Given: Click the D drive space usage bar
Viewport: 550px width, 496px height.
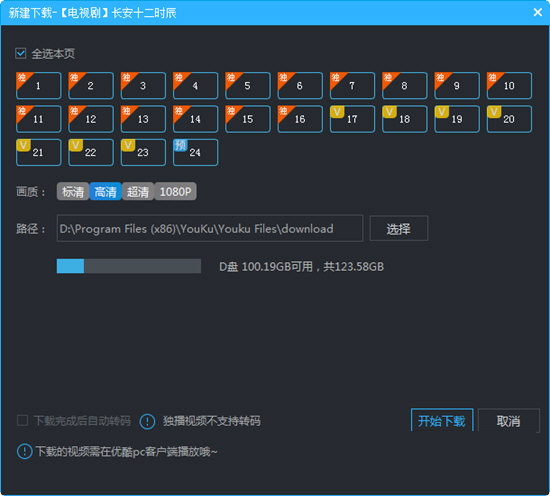Looking at the screenshot, I should point(129,266).
